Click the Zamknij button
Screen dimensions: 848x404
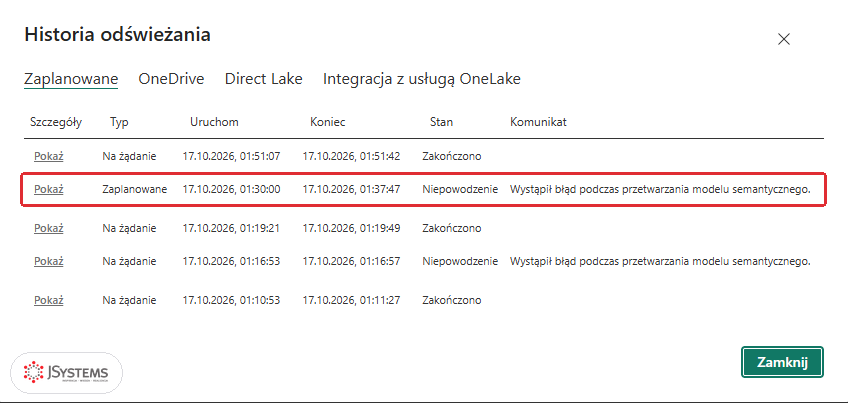click(x=782, y=362)
